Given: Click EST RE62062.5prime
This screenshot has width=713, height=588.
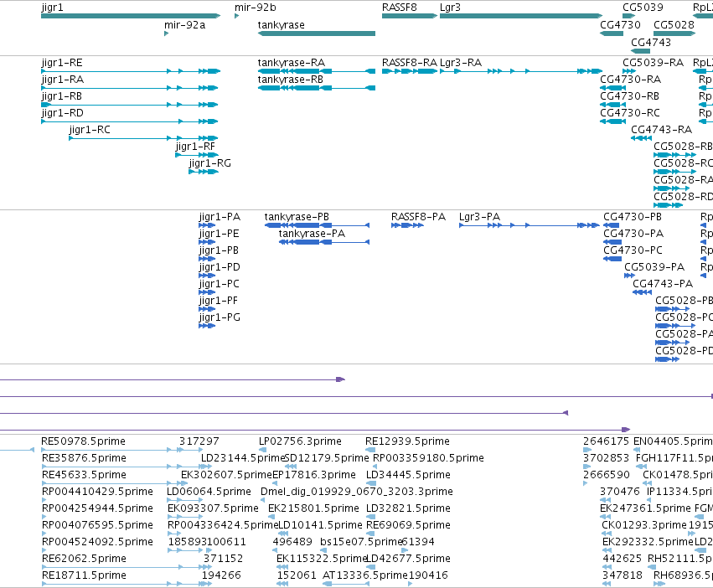Looking at the screenshot, I should [83, 559].
